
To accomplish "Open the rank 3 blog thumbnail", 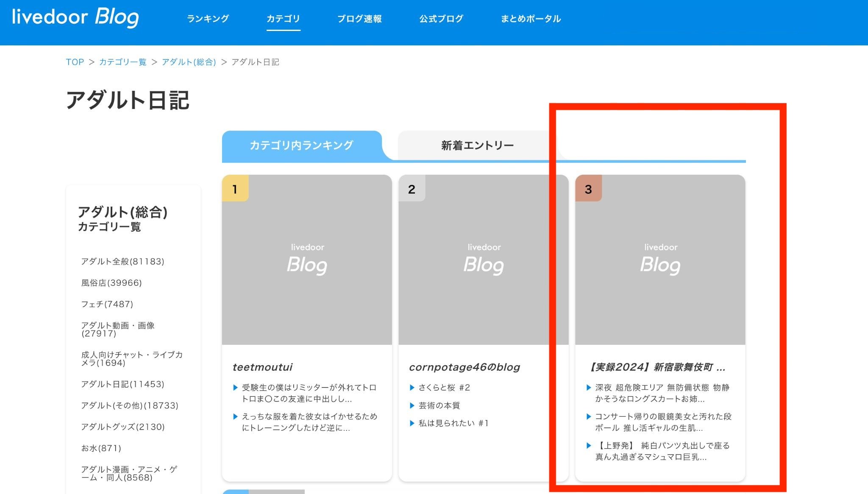I will click(660, 260).
